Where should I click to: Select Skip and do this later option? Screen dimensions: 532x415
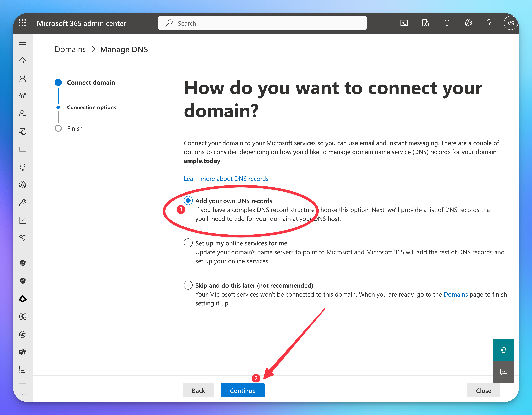(188, 285)
